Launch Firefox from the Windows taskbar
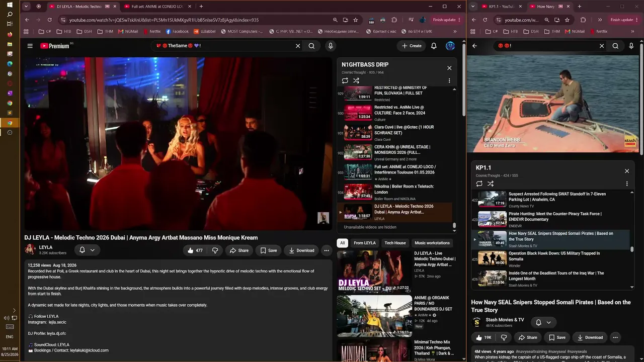644x362 pixels. (x=10, y=35)
